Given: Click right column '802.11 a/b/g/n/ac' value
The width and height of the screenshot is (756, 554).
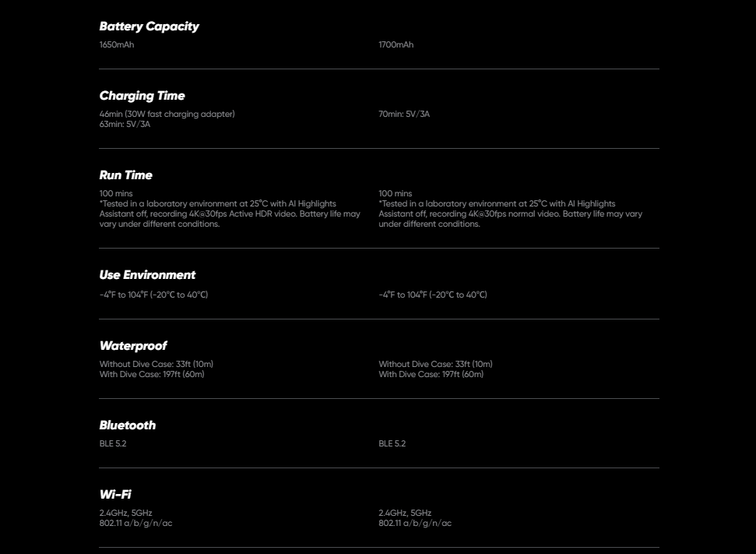Looking at the screenshot, I should pyautogui.click(x=415, y=523).
